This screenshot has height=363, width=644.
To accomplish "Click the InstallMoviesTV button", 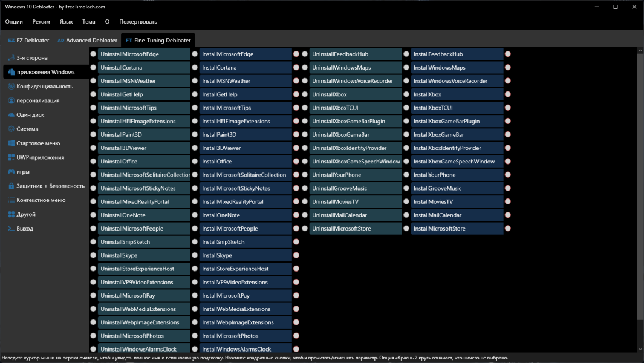I will (457, 201).
